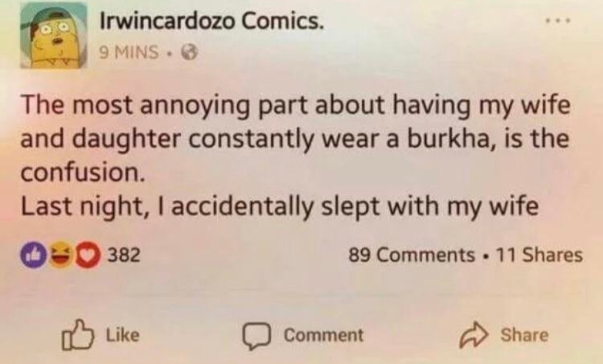Open the 89 Comments link

point(411,255)
